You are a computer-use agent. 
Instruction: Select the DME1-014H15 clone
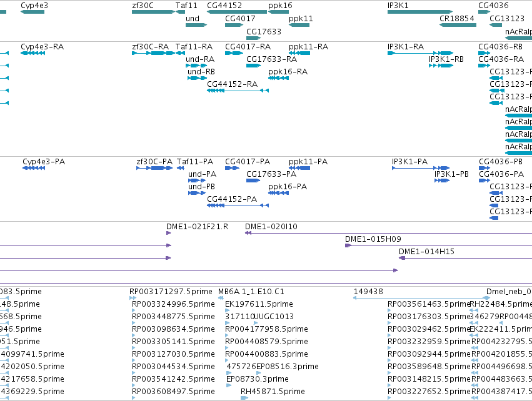tap(465, 258)
